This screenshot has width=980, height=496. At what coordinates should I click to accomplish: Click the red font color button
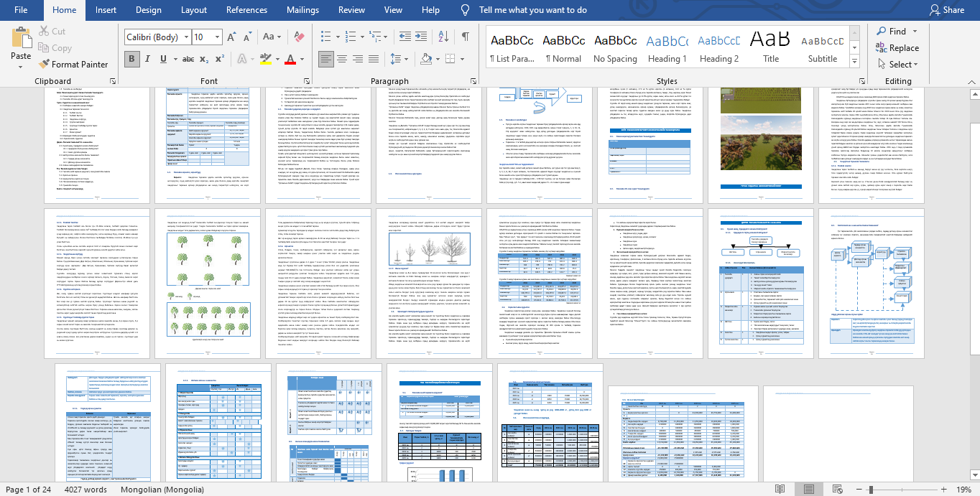290,59
